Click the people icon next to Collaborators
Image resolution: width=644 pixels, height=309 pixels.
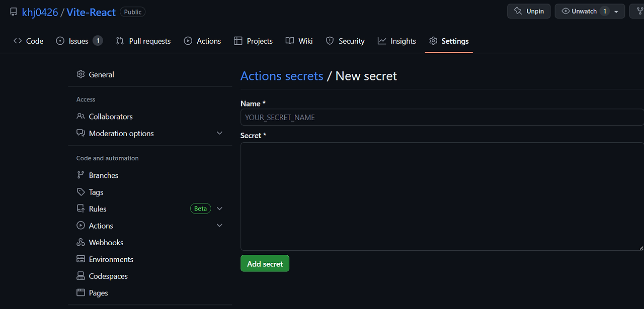(x=80, y=116)
